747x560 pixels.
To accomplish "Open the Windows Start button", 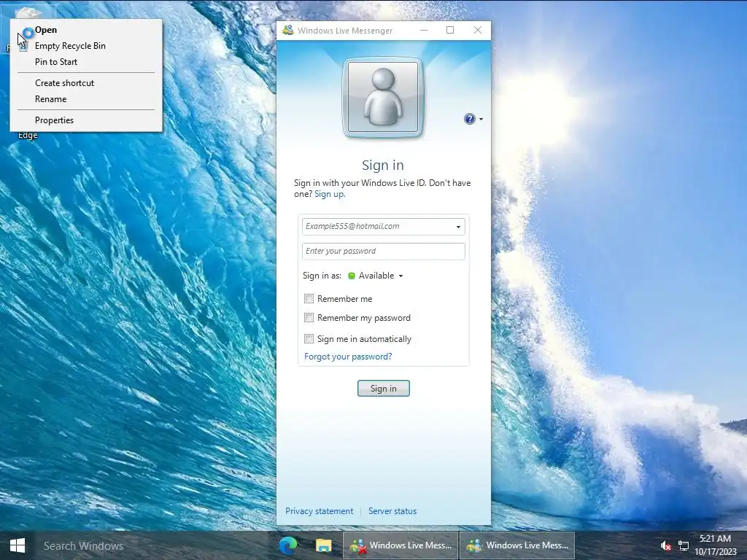I will (18, 545).
